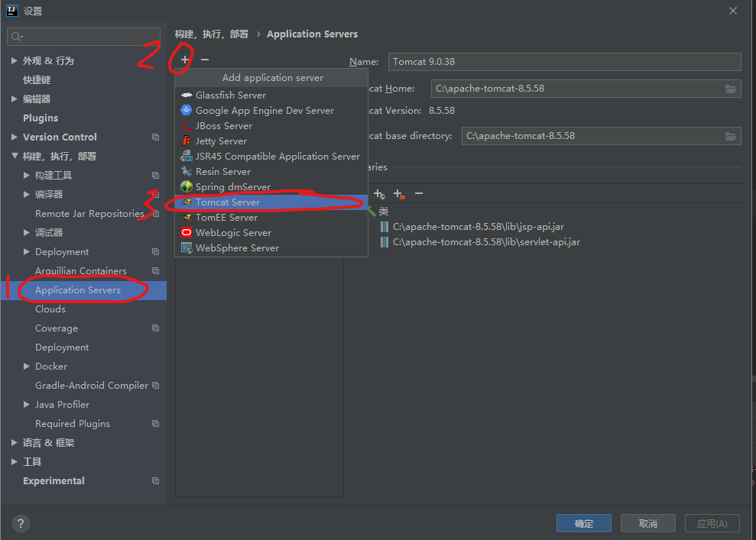Screen dimensions: 756x540
Task: Click the servlet-api.jar library icon
Action: tap(384, 242)
